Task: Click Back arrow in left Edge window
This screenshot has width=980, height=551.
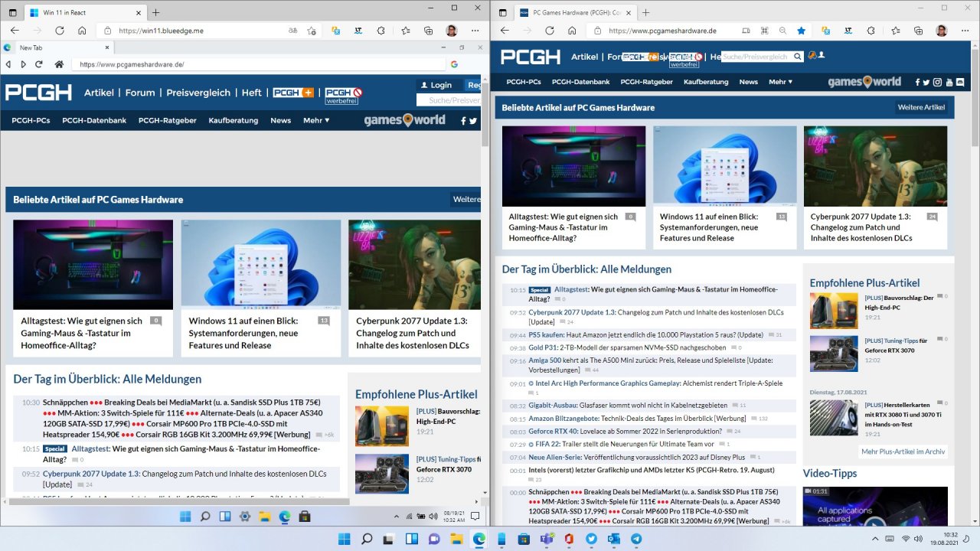Action: (x=14, y=31)
